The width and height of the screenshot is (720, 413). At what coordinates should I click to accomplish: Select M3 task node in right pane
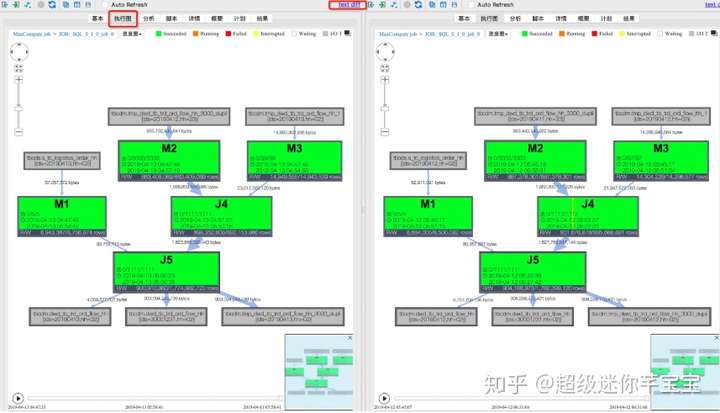(x=661, y=161)
